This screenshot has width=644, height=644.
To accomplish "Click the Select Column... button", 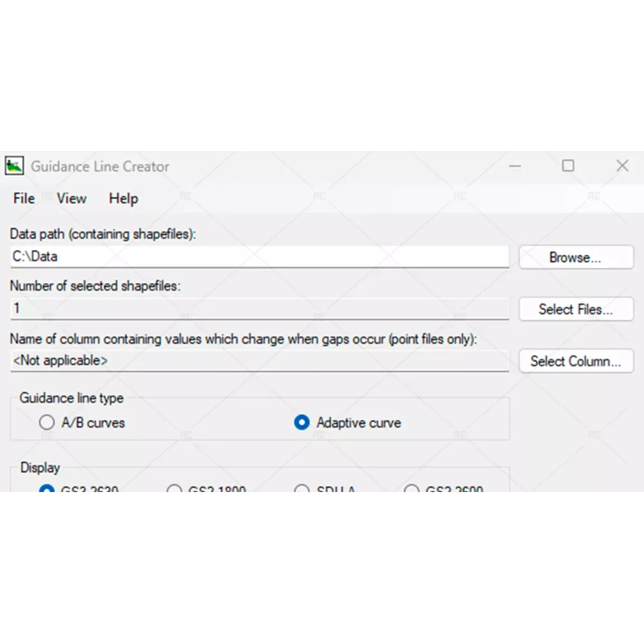I will (576, 361).
